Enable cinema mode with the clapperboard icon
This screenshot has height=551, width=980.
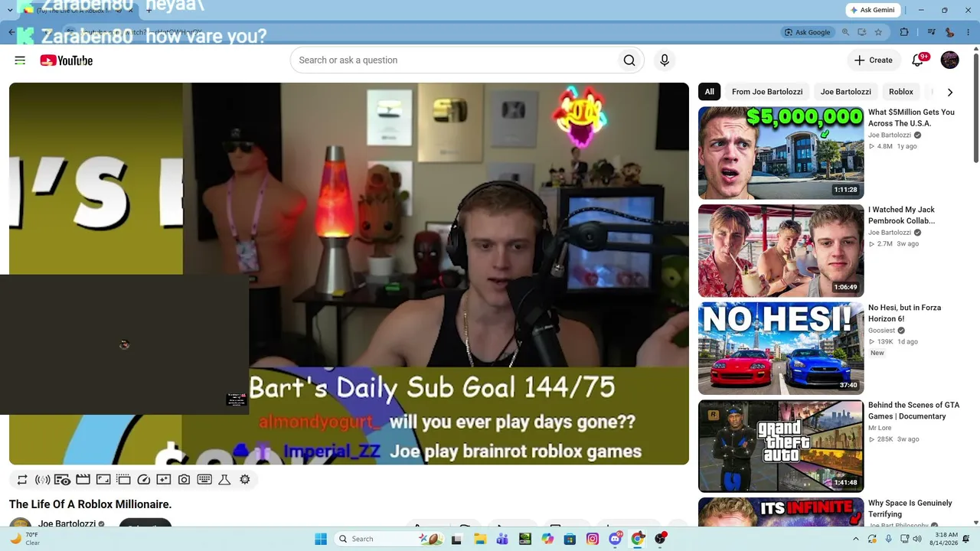pyautogui.click(x=83, y=480)
